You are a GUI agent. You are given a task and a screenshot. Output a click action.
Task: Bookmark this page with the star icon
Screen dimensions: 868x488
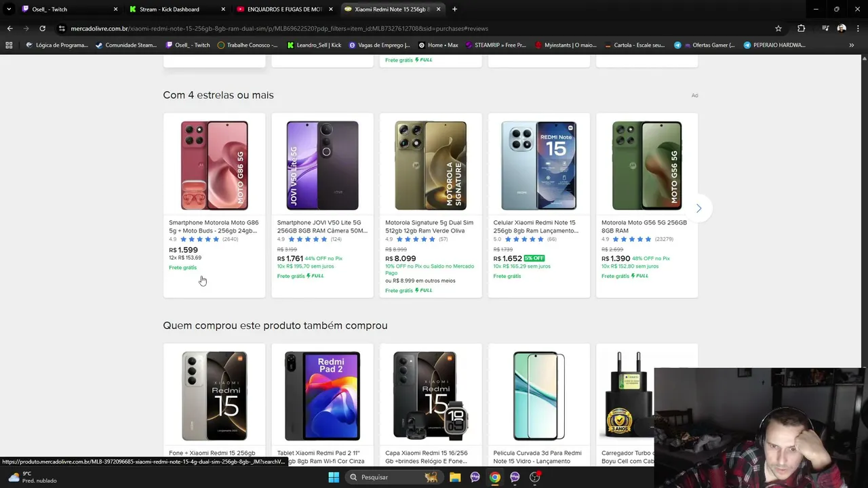click(x=778, y=28)
